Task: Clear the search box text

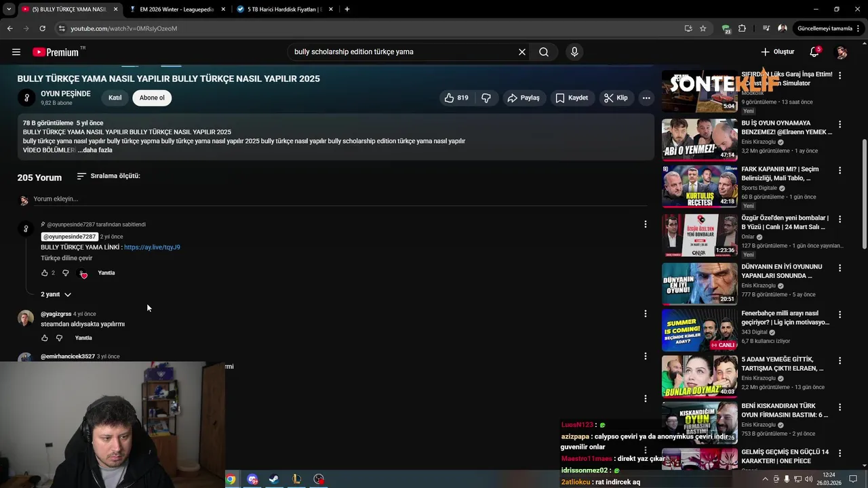Action: click(x=522, y=52)
